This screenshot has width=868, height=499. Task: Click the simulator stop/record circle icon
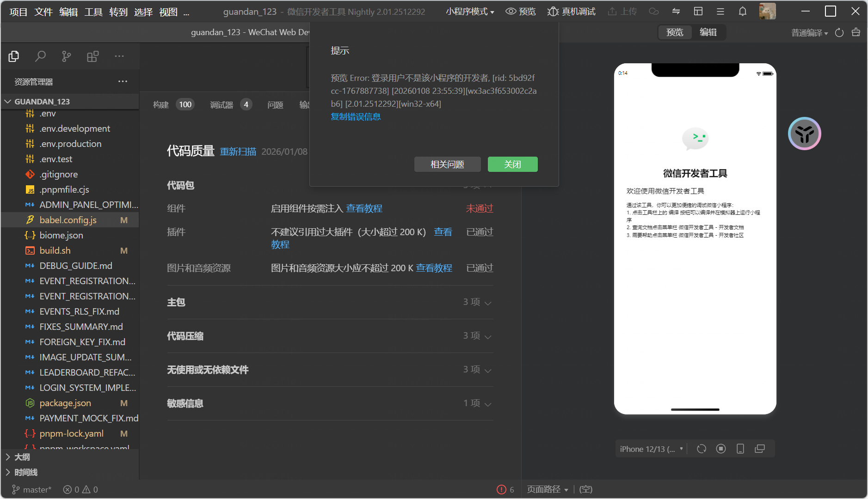point(721,449)
